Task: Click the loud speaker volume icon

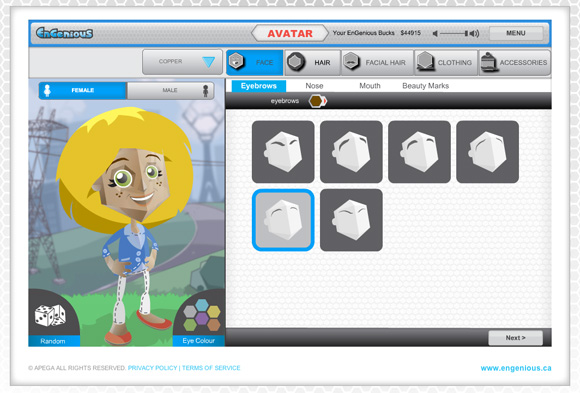Action: [474, 33]
